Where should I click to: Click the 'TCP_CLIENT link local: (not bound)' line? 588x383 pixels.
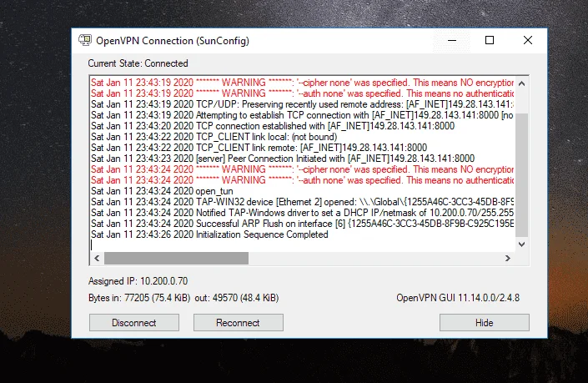[x=214, y=137]
